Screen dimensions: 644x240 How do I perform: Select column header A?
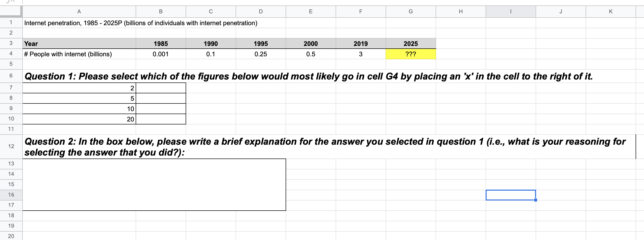(x=79, y=11)
